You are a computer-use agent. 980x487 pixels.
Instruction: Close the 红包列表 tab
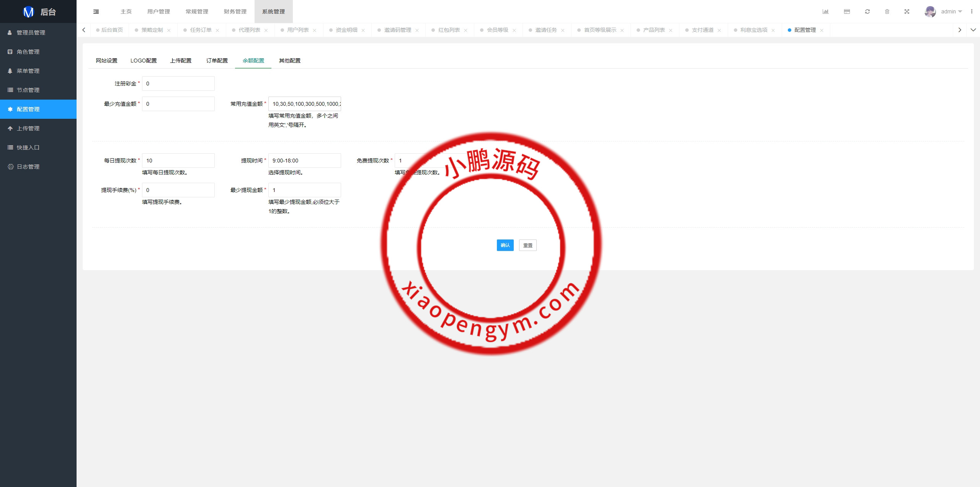pyautogui.click(x=465, y=30)
